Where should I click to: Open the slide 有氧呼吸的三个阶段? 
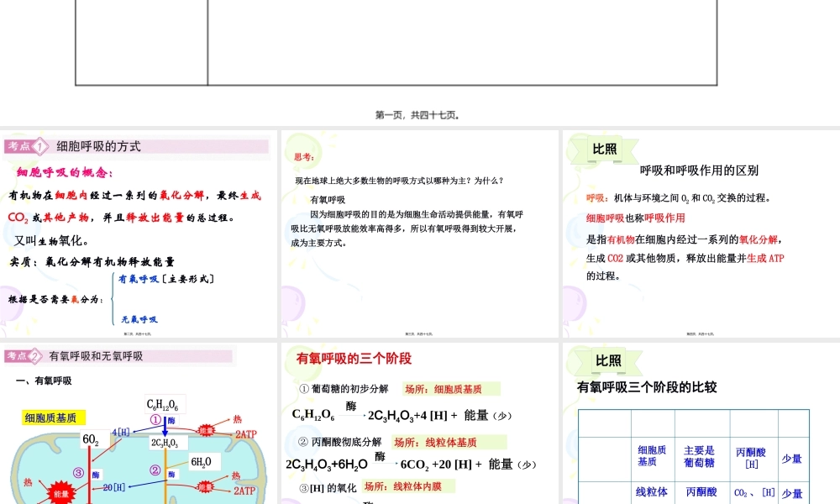pyautogui.click(x=420, y=423)
